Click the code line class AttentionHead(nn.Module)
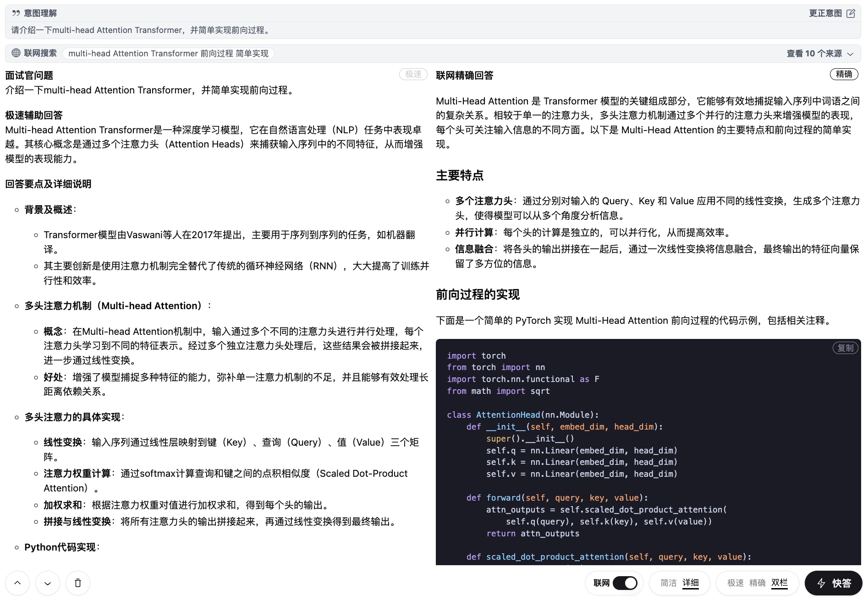Screen dimensions: 868x600 [523, 415]
